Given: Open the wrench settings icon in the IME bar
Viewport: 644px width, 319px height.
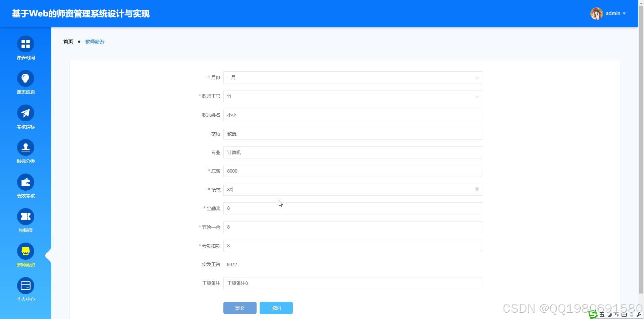Looking at the screenshot, I should pos(639,315).
